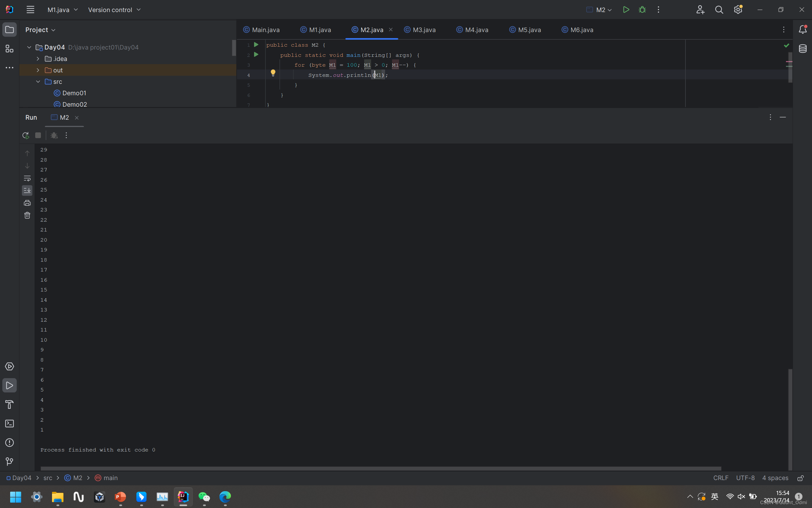The width and height of the screenshot is (812, 508).
Task: Change UTF-8 file encoding in status bar
Action: (745, 478)
